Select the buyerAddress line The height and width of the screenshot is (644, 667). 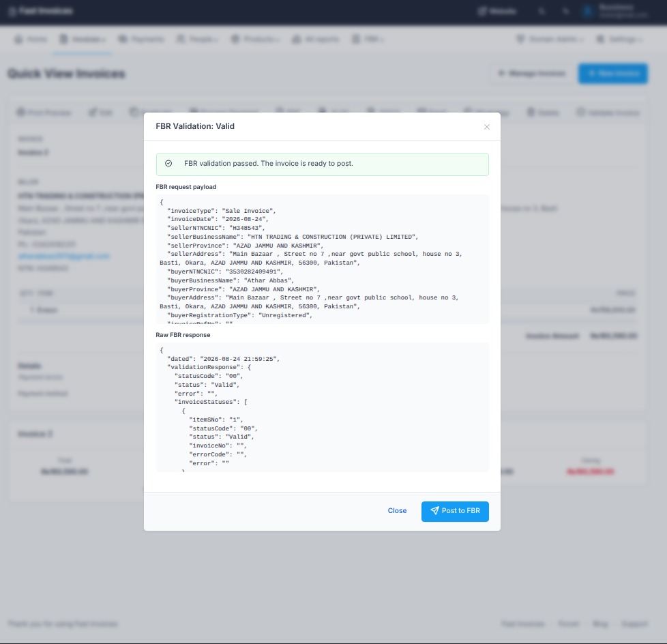pyautogui.click(x=309, y=302)
